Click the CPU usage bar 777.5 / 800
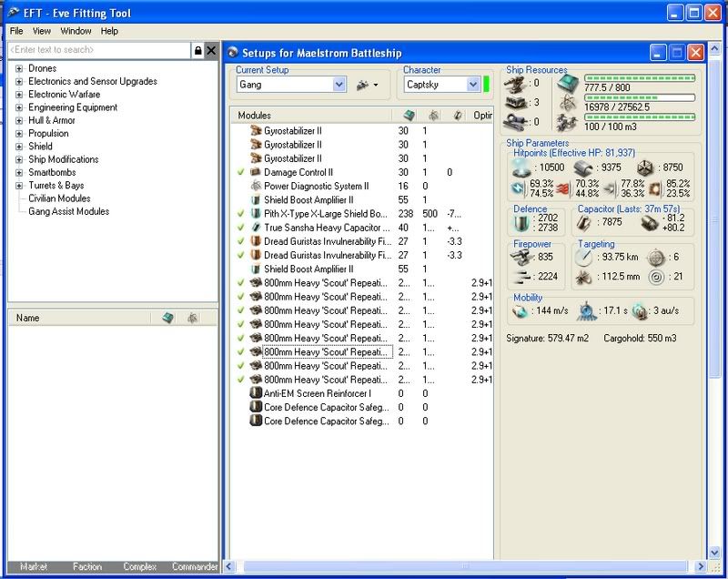This screenshot has width=728, height=579. 640,78
